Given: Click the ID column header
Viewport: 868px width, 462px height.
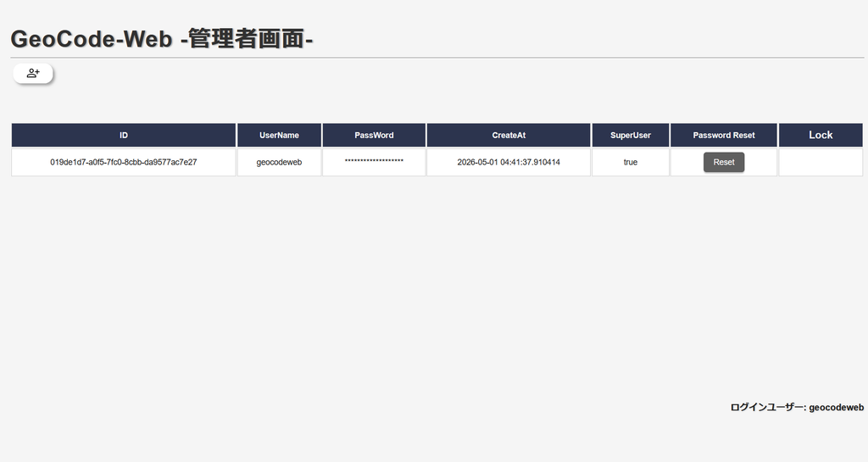Looking at the screenshot, I should [124, 135].
